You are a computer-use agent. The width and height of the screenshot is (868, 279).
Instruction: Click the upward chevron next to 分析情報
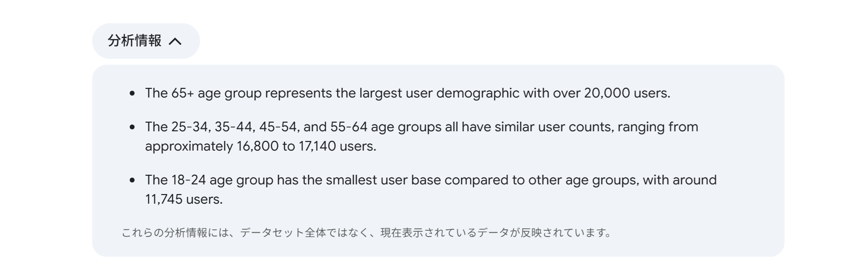pos(176,42)
